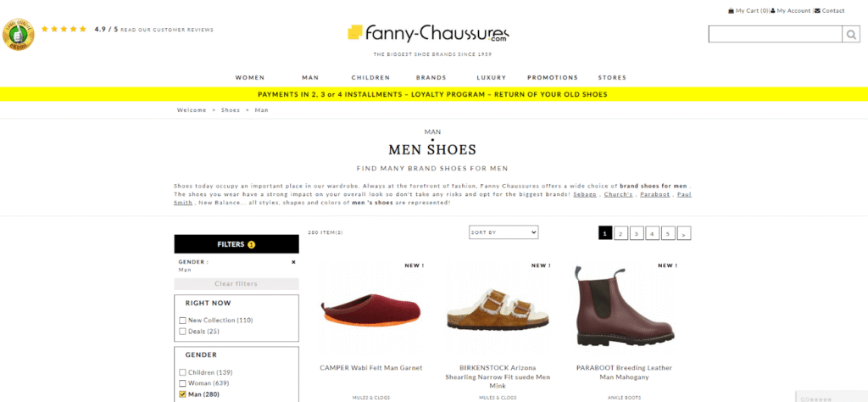Click the Fanny-Chaussures logo
Screen dimensions: 868x402
428,34
